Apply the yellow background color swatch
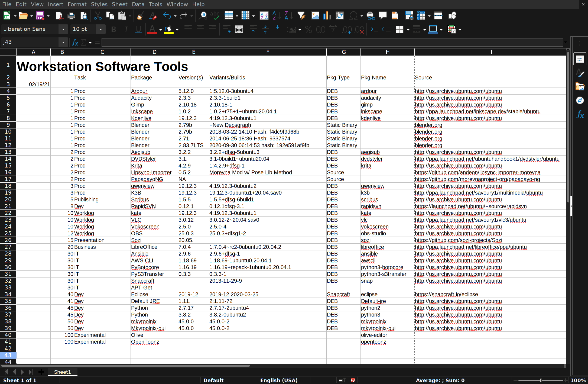 click(x=168, y=30)
